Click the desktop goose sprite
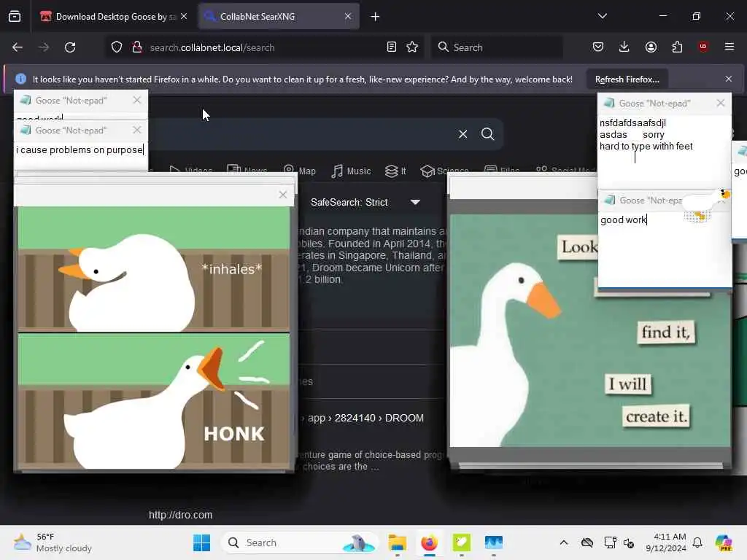Screen dimensions: 747x560 706,205
